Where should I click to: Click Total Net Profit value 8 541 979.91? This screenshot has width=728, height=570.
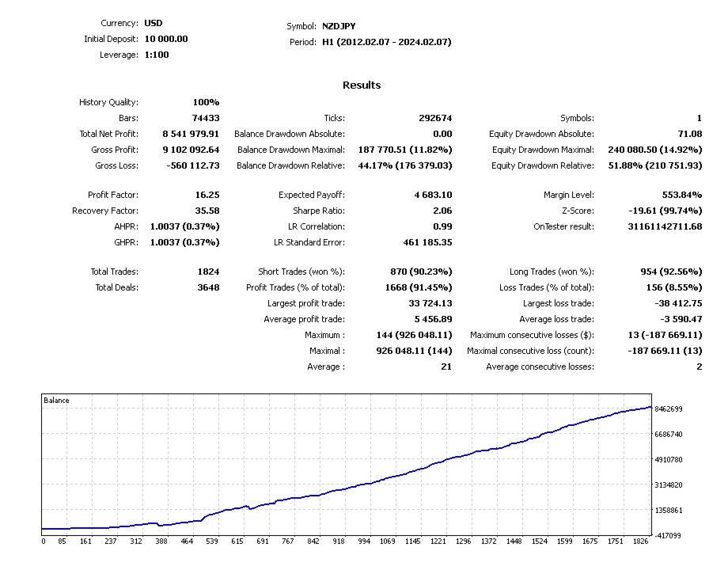(191, 134)
